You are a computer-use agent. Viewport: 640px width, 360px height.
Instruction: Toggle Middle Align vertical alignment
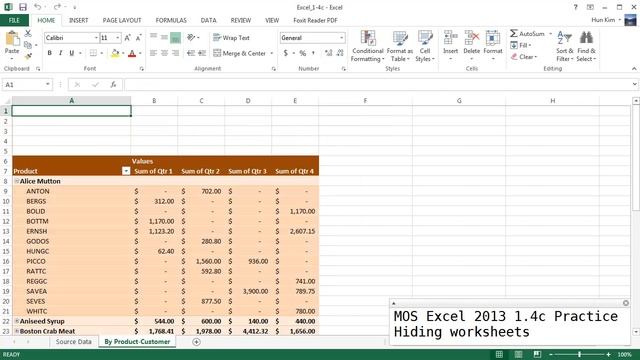[164, 38]
